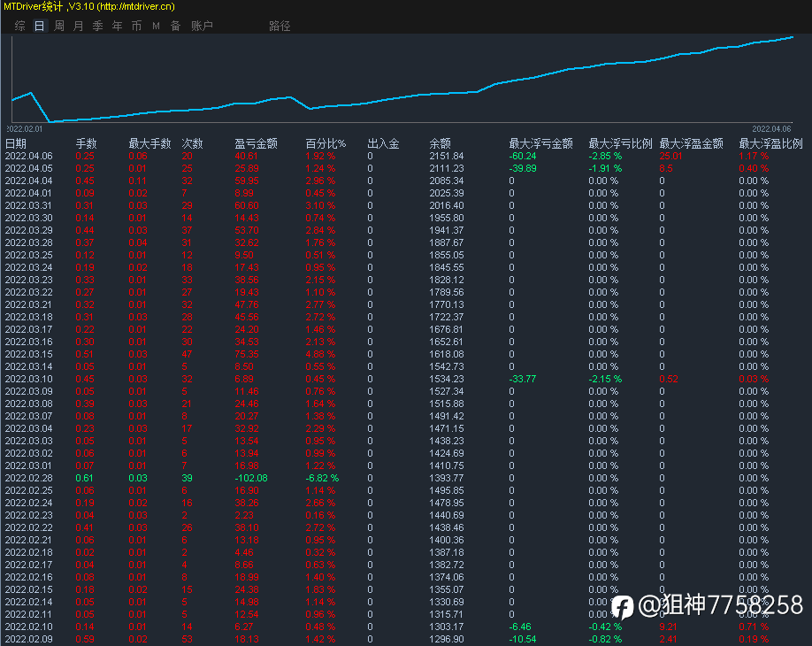Click the profit amount 60.60
This screenshot has width=812, height=646.
click(247, 205)
